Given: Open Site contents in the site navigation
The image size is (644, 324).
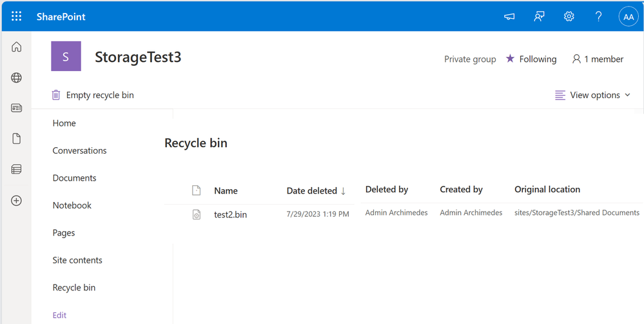Looking at the screenshot, I should [77, 260].
